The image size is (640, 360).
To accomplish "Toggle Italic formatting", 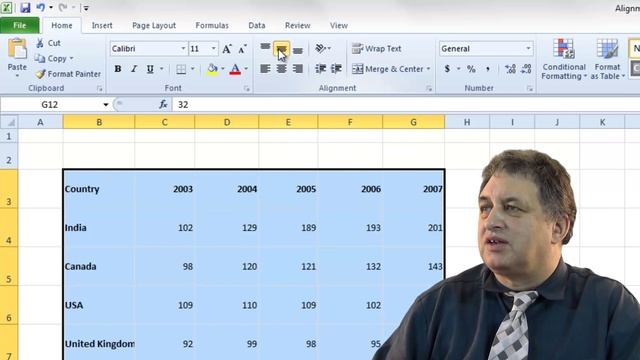I will point(134,69).
